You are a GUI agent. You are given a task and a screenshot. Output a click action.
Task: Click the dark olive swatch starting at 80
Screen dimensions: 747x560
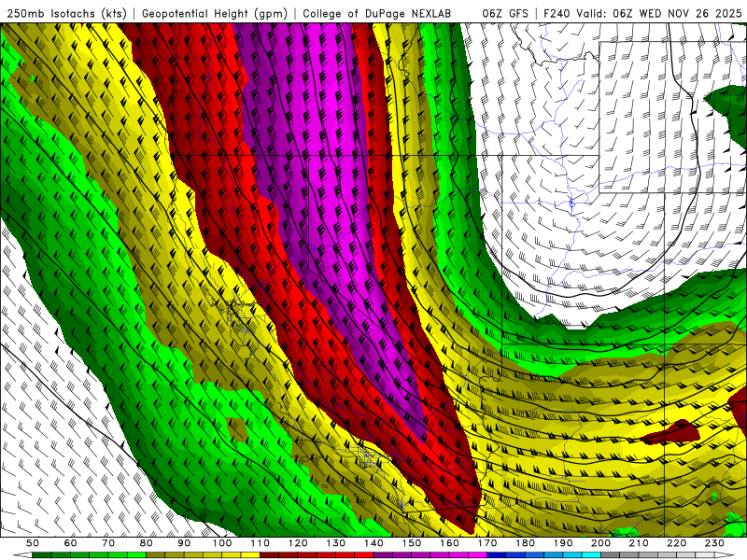pos(155,555)
